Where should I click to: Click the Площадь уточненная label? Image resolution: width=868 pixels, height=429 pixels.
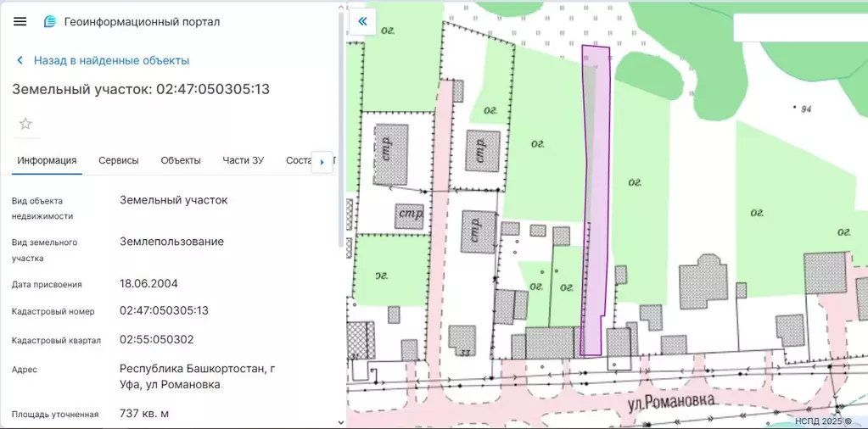(55, 414)
